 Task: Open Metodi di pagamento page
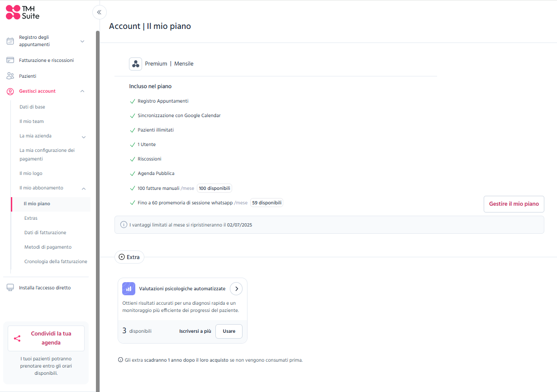pos(48,247)
